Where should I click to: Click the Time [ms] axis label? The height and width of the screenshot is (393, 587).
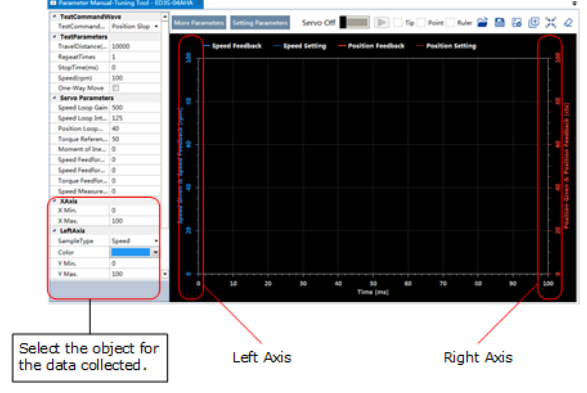373,292
